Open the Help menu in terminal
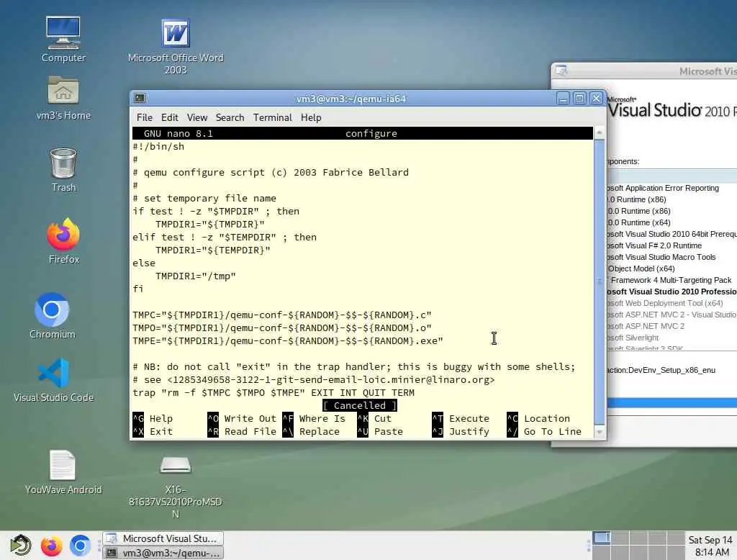 pyautogui.click(x=311, y=117)
